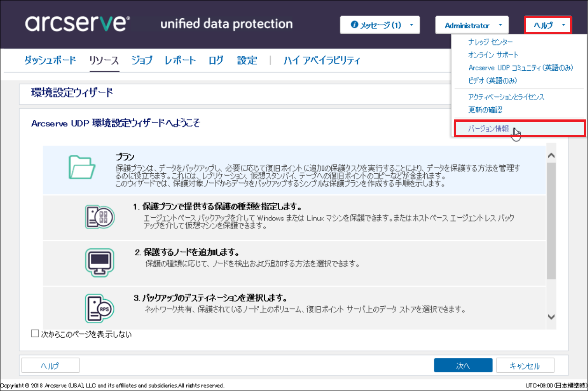The width and height of the screenshot is (588, 391).
Task: Switch to the 設定 tab
Action: [247, 60]
